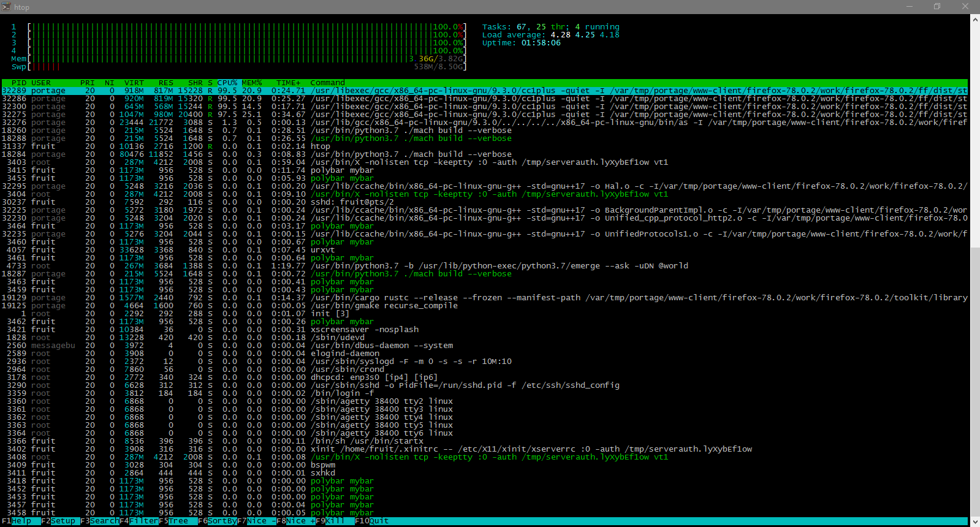Sort by the NI column header
Viewport: 980px width, 527px height.
click(110, 83)
